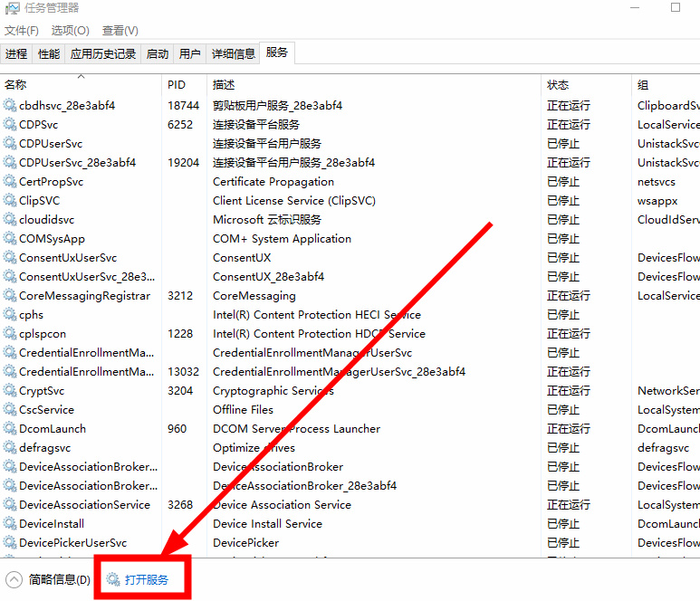Collapse to 简略信息 using the chevron button
Image resolution: width=700 pixels, height=601 pixels.
tap(14, 579)
